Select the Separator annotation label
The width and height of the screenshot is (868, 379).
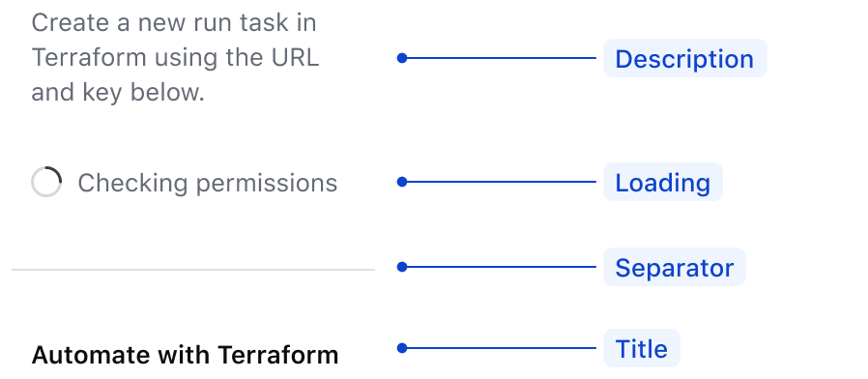(x=675, y=267)
